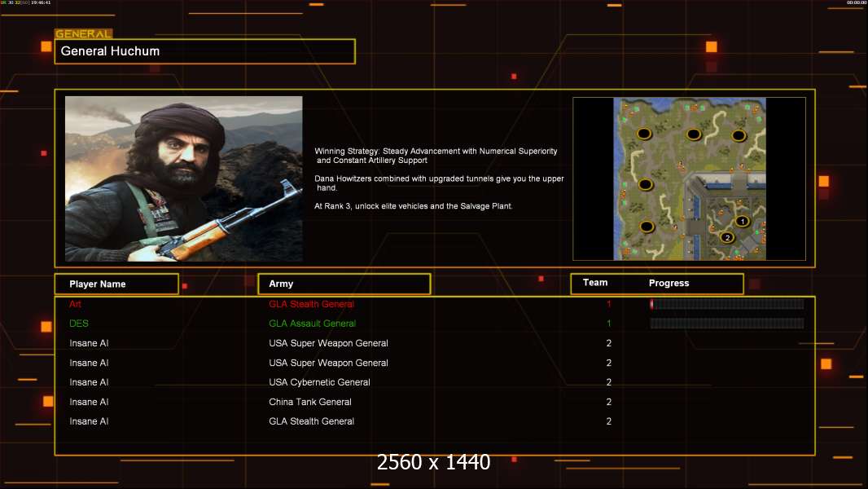Click the GLA Assault General army entry

click(312, 324)
